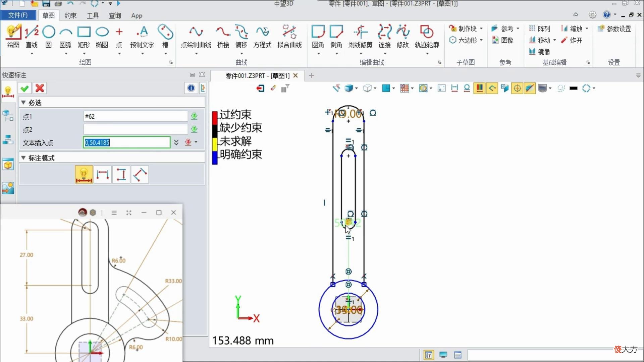
Task: Toggle the highlighted yellow arrow view button
Action: coord(492,88)
